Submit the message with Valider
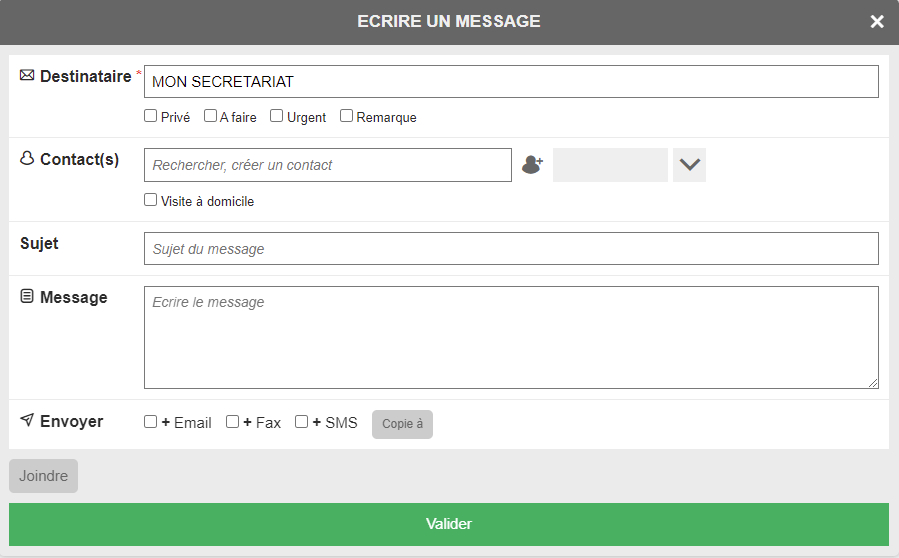Image resolution: width=899 pixels, height=558 pixels. (x=448, y=524)
